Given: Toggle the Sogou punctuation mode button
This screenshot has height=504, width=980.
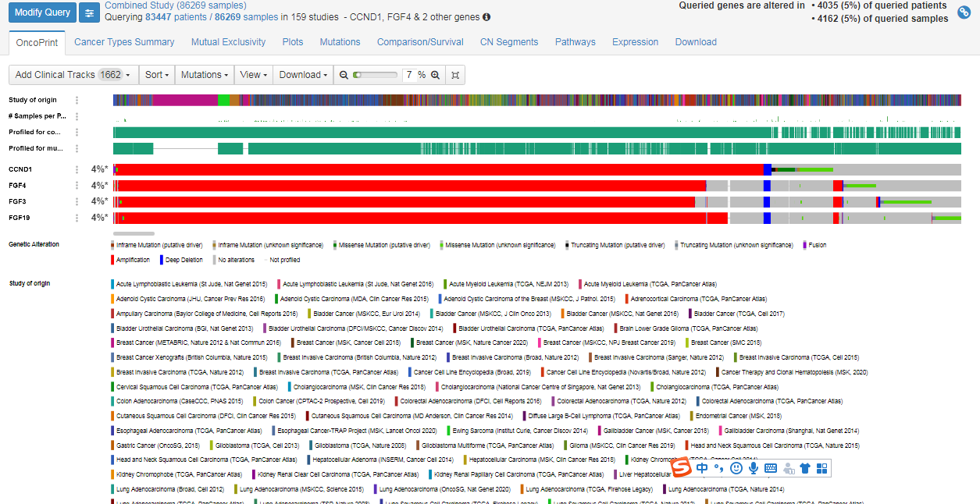Looking at the screenshot, I should pyautogui.click(x=718, y=468).
